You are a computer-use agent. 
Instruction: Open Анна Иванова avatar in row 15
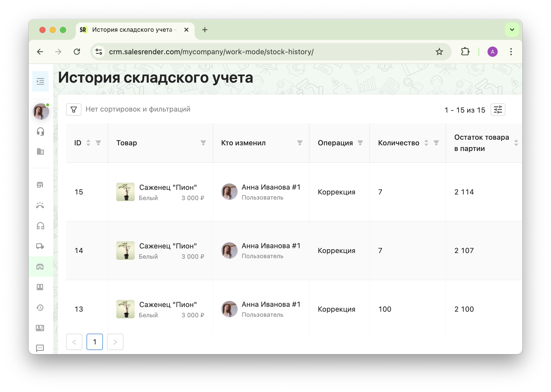229,192
